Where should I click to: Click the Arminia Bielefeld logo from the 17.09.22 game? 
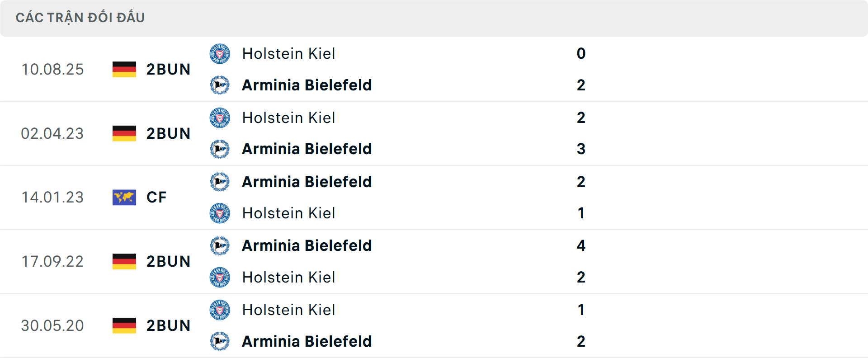pos(220,245)
